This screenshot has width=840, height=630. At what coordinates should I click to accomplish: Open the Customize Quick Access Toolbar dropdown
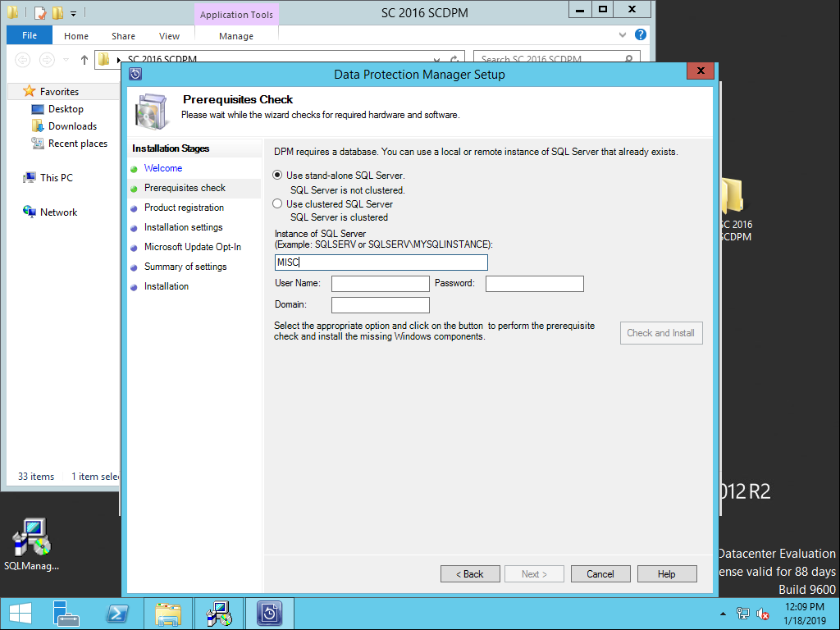[x=73, y=13]
